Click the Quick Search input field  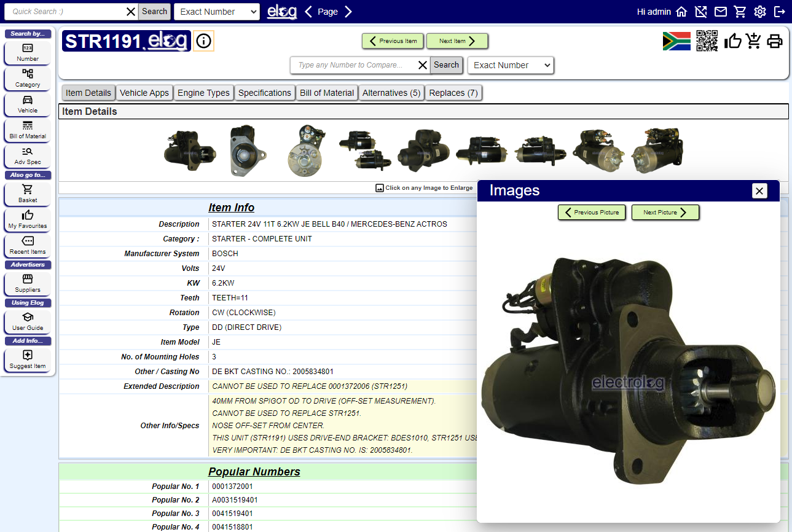[66, 12]
